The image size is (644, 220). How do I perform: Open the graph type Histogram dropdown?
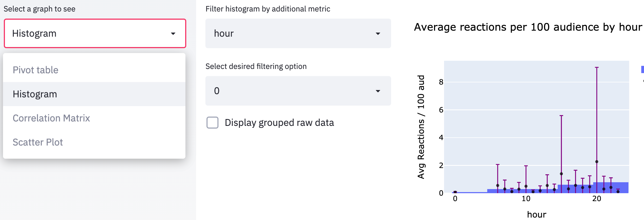click(x=95, y=33)
